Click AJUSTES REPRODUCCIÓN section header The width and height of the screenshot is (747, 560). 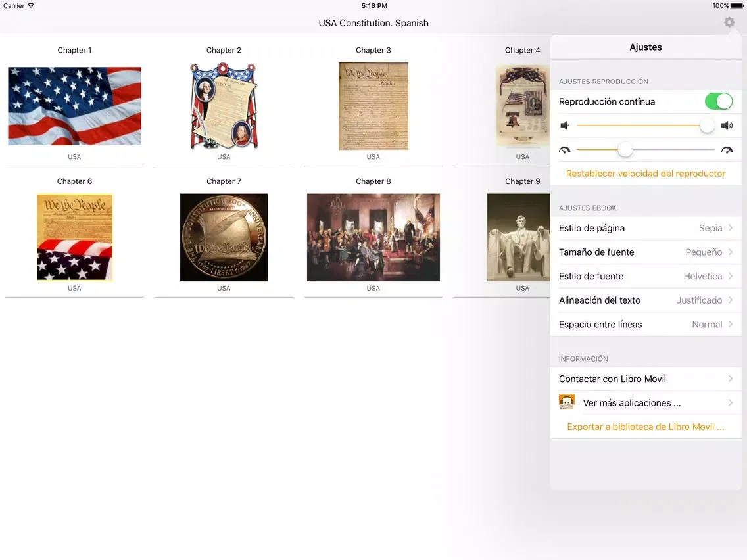pos(603,82)
